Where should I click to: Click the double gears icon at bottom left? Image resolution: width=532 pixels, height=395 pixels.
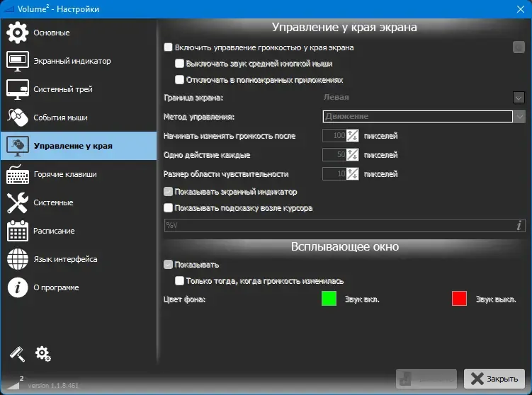coord(43,354)
